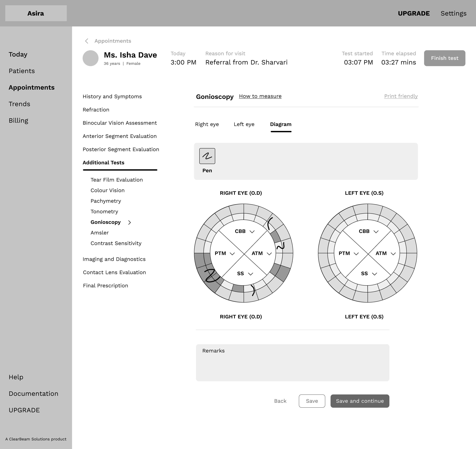Viewport: 476px width, 449px height.
Task: Click Save and continue button
Action: (x=360, y=401)
